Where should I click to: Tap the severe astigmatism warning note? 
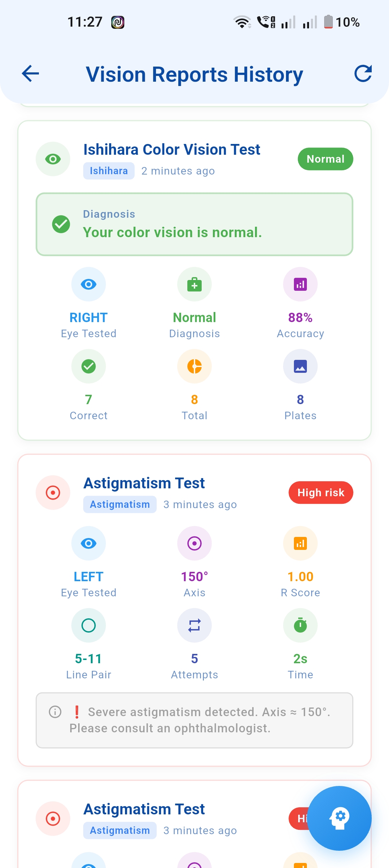pos(194,720)
